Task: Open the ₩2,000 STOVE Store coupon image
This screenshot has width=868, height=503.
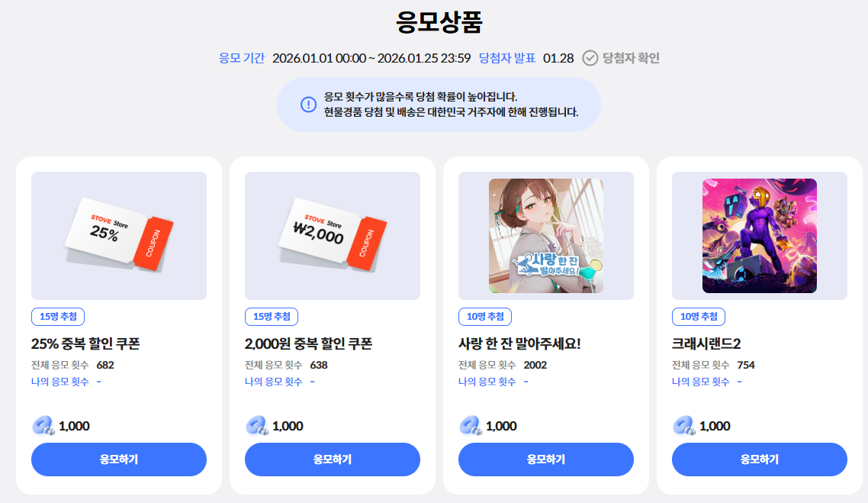Action: (332, 235)
